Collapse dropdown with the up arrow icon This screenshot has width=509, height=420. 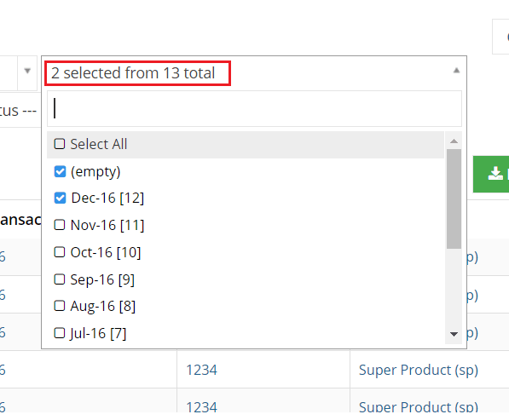point(456,71)
